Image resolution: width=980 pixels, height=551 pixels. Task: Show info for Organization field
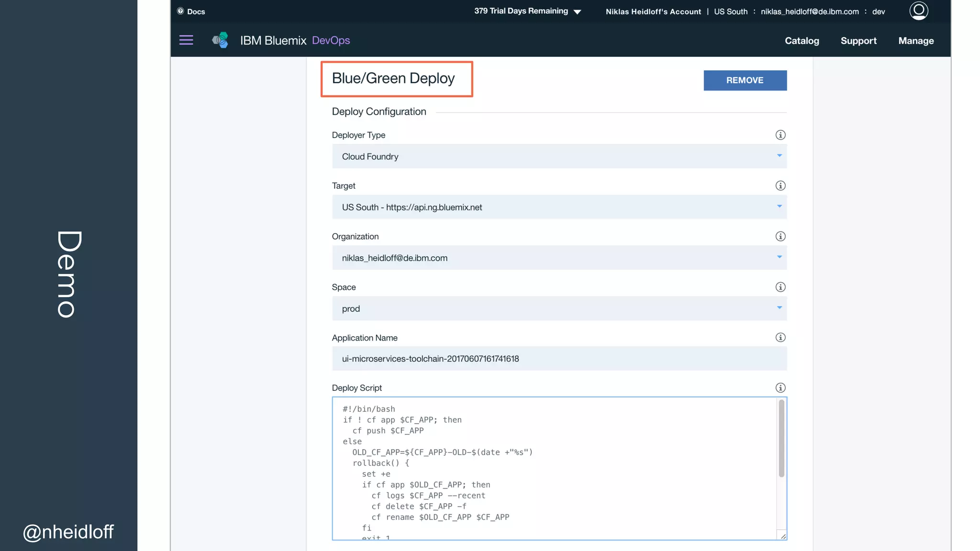pyautogui.click(x=780, y=236)
